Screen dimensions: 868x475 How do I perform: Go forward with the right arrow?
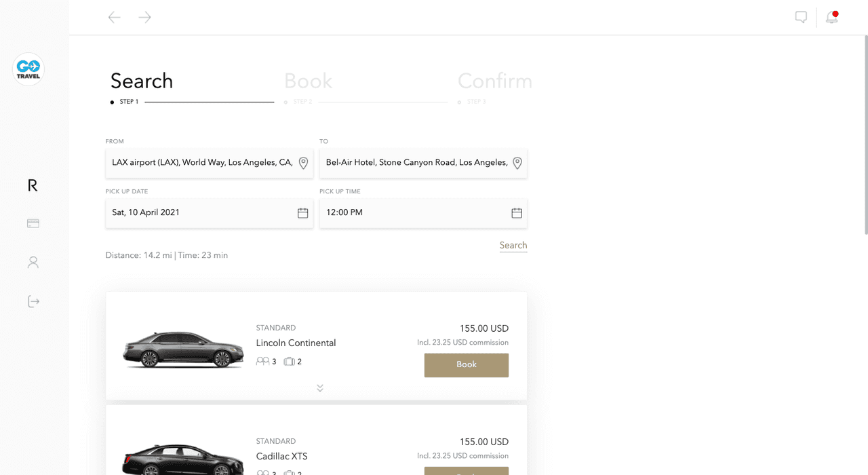coord(144,18)
